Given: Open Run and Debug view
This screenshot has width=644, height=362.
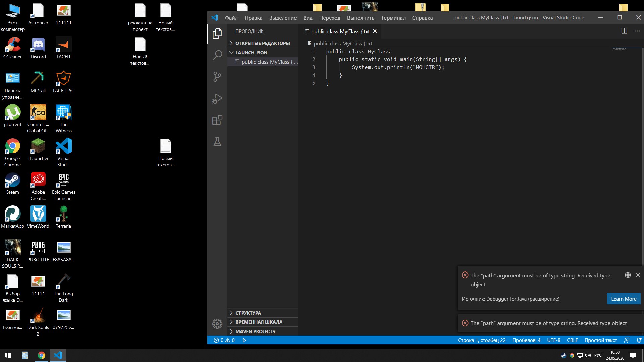Looking at the screenshot, I should pyautogui.click(x=217, y=99).
